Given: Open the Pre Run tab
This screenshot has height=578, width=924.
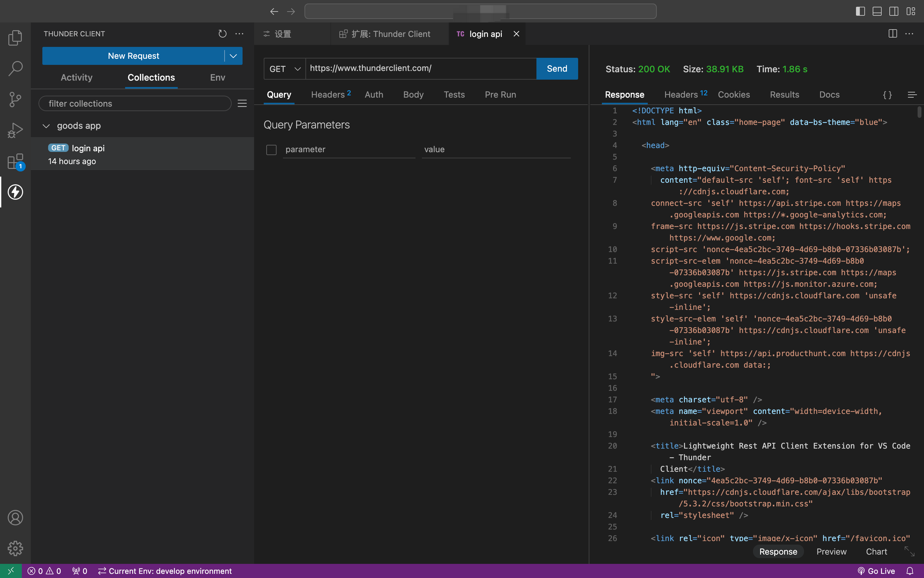Looking at the screenshot, I should [500, 94].
